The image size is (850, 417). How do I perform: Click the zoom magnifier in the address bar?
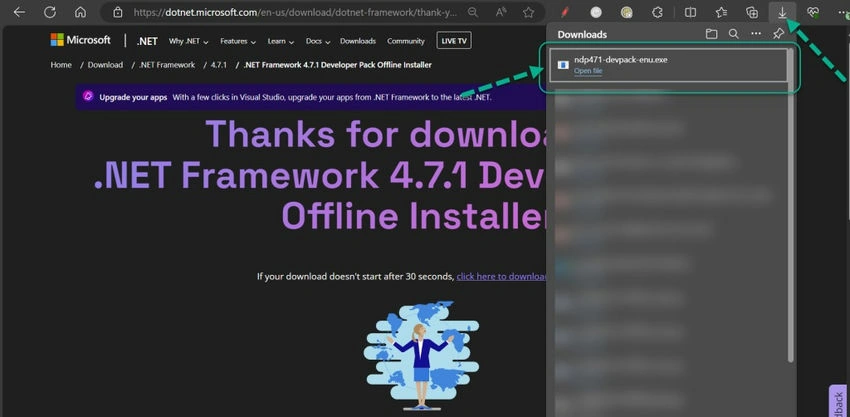(x=473, y=12)
